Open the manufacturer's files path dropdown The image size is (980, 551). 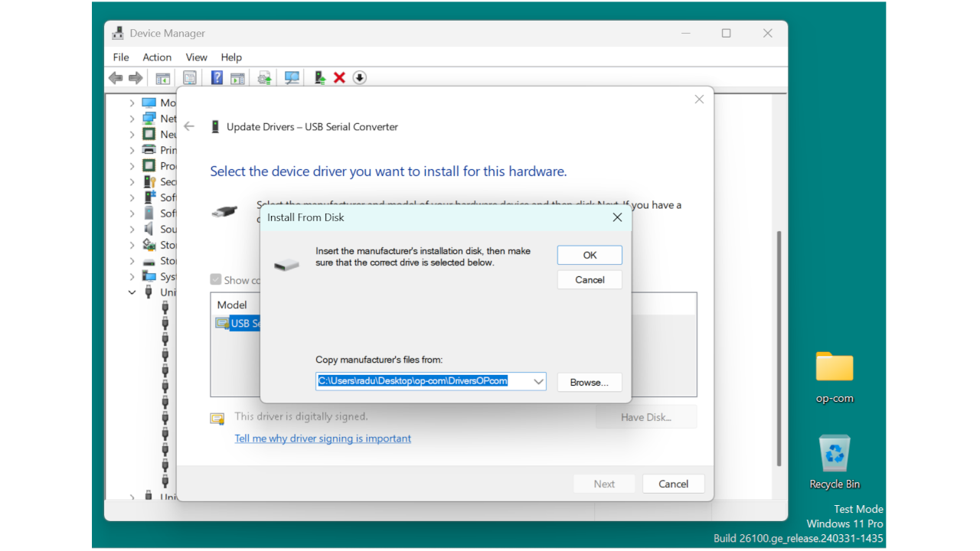[x=538, y=381]
